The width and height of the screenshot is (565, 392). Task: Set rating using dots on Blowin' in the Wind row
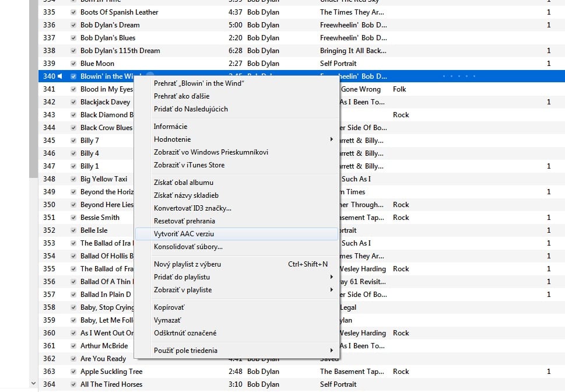point(459,76)
